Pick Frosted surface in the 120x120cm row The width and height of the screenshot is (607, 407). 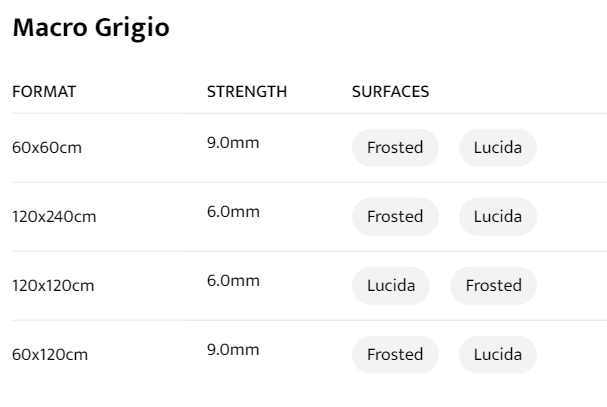pyautogui.click(x=494, y=285)
